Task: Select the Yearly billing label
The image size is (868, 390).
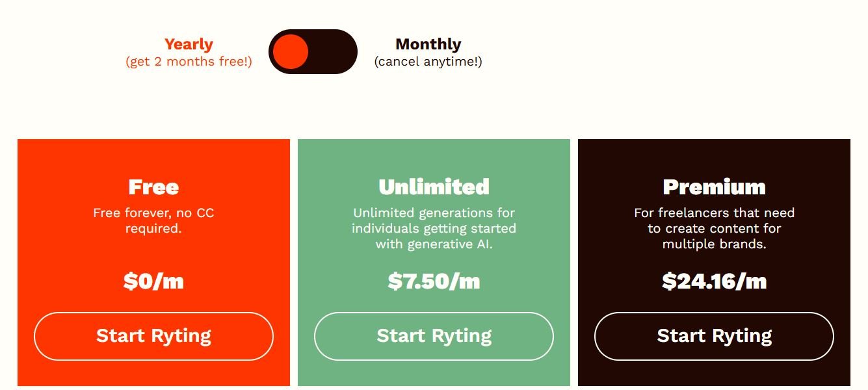Action: click(x=189, y=44)
